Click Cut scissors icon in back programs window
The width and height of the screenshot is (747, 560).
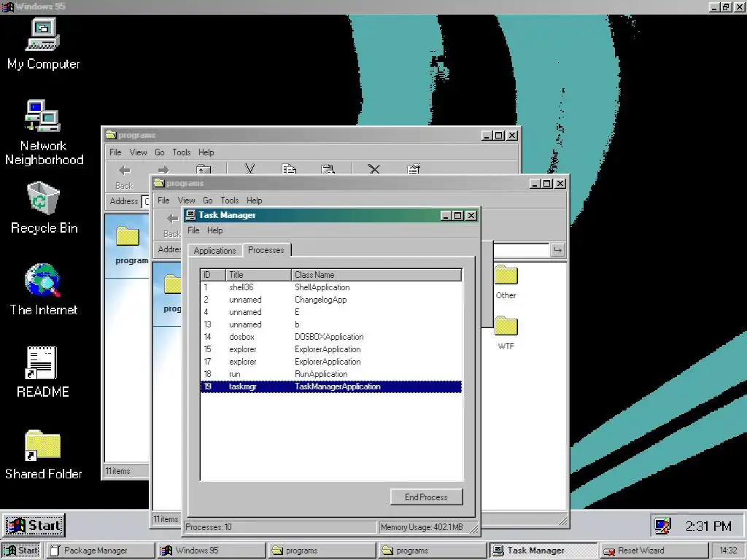point(249,168)
